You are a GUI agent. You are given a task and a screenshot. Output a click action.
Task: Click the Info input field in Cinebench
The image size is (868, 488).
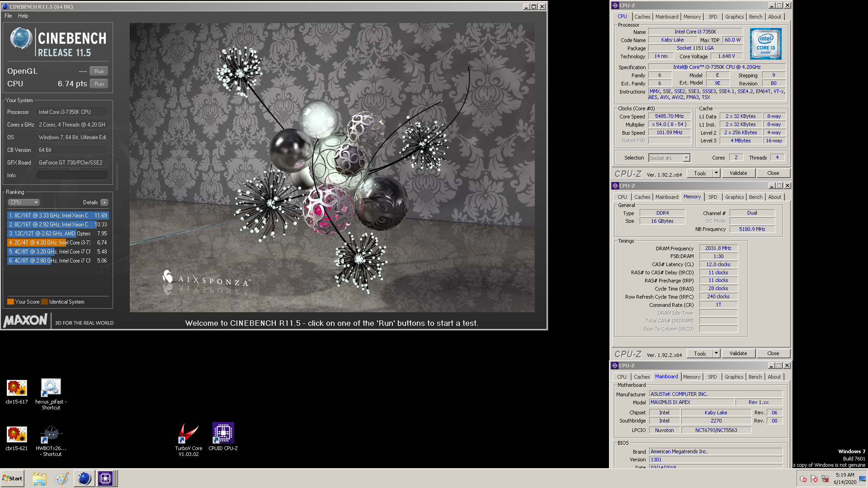point(72,175)
